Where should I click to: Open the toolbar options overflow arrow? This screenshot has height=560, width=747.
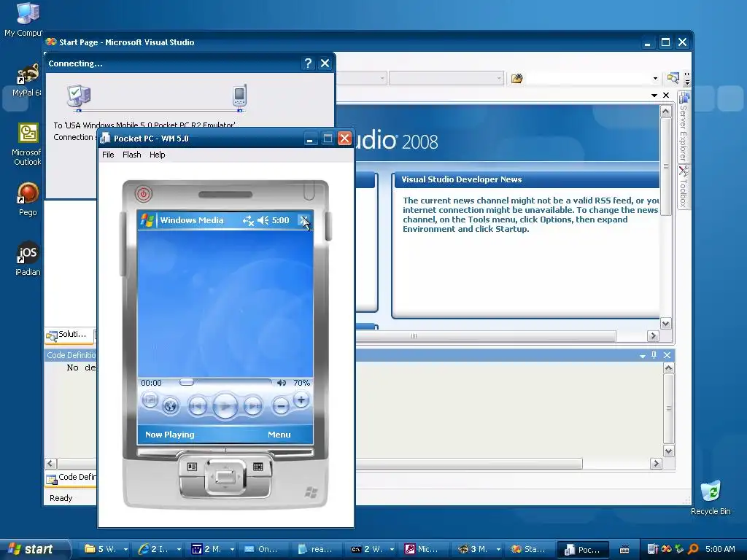pyautogui.click(x=687, y=79)
